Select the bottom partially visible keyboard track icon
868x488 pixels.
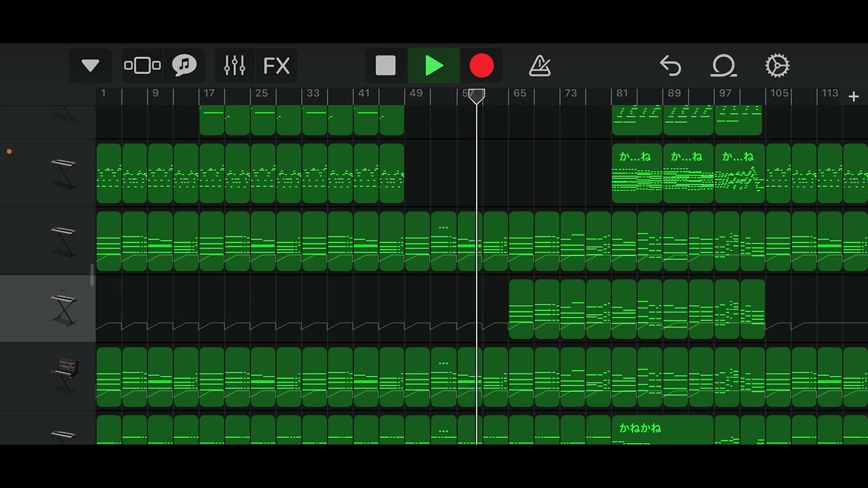63,436
